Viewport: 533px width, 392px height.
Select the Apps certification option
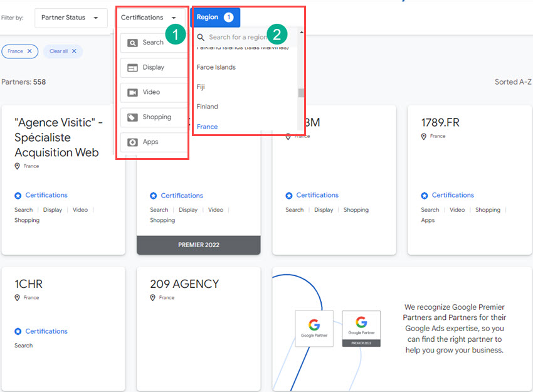pyautogui.click(x=154, y=142)
